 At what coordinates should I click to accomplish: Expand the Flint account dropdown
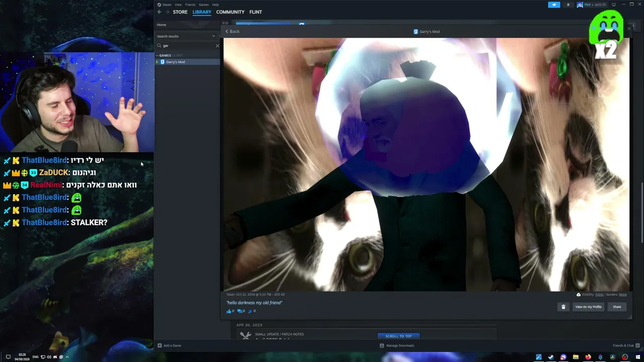592,5
